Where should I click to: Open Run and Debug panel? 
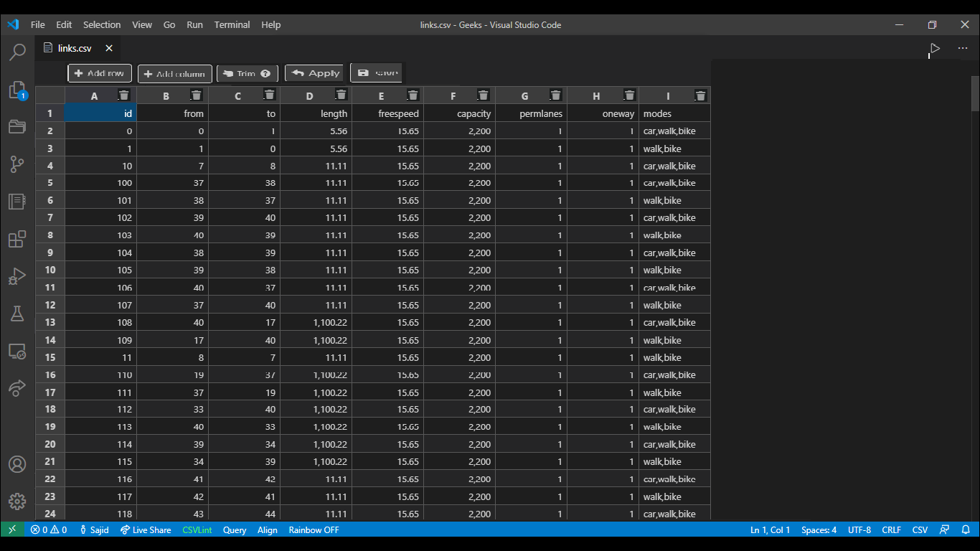(x=17, y=276)
